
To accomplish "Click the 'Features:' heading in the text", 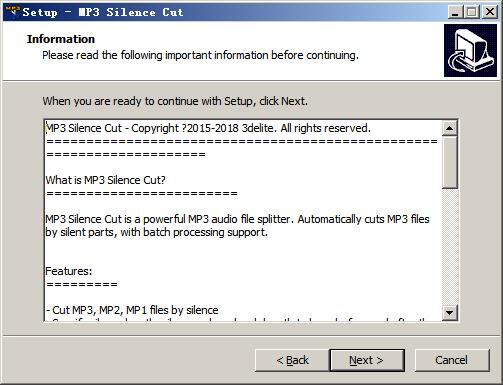I will (69, 271).
